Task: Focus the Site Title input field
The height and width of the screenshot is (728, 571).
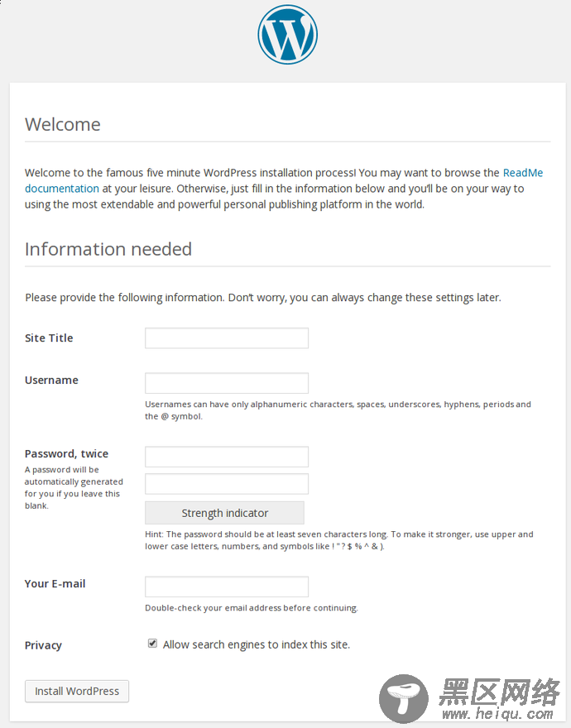Action: click(x=227, y=338)
